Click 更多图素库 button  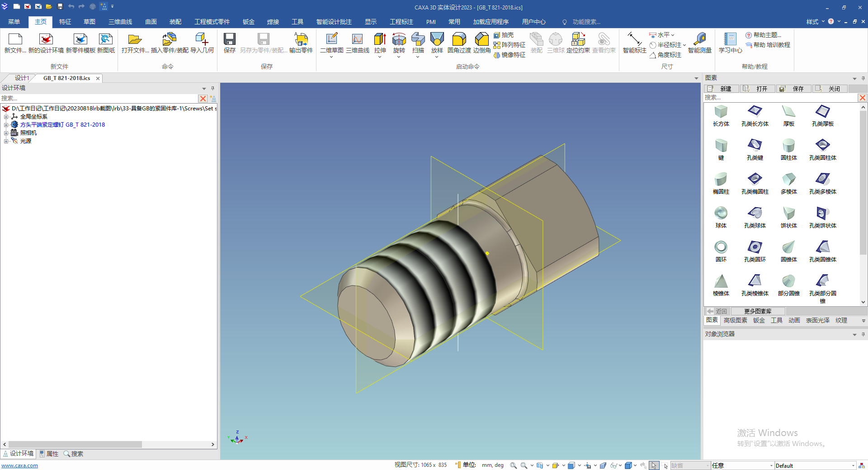pos(758,311)
